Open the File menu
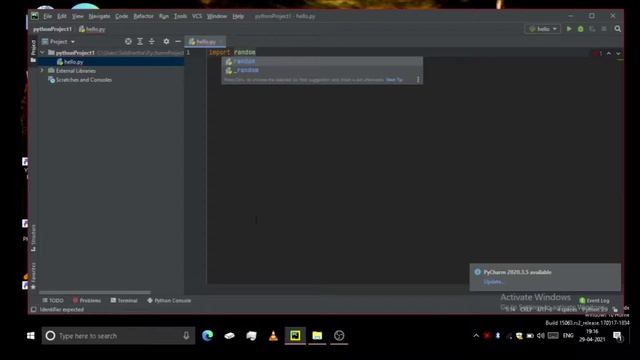Screen dimensions: 640x360 coord(48,16)
